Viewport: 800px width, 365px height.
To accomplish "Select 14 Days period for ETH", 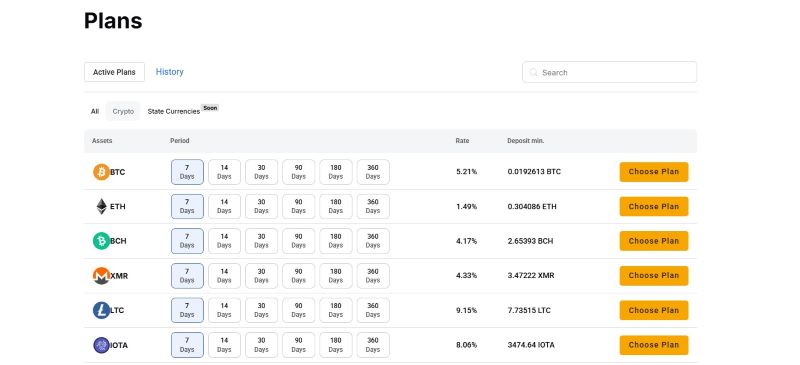I will pyautogui.click(x=224, y=206).
